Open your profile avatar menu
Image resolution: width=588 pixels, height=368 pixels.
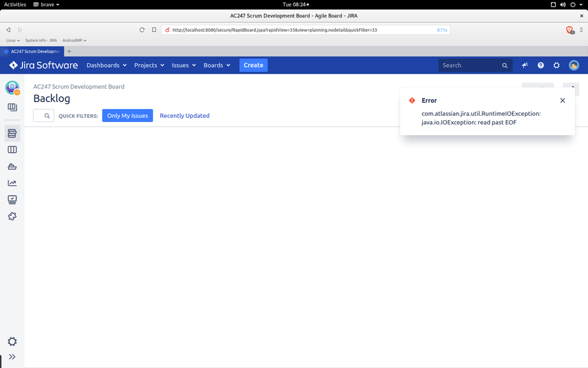574,65
